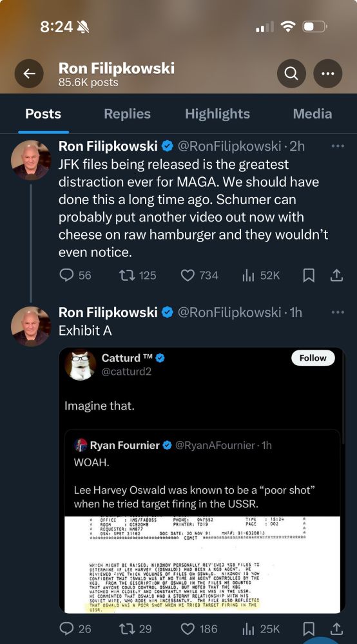
Task: Follow the Catturd account
Action: [313, 357]
